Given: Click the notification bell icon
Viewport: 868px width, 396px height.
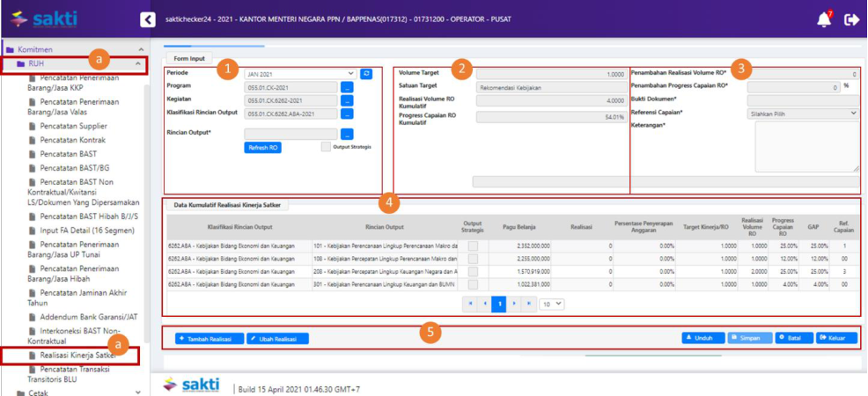Looking at the screenshot, I should point(823,19).
